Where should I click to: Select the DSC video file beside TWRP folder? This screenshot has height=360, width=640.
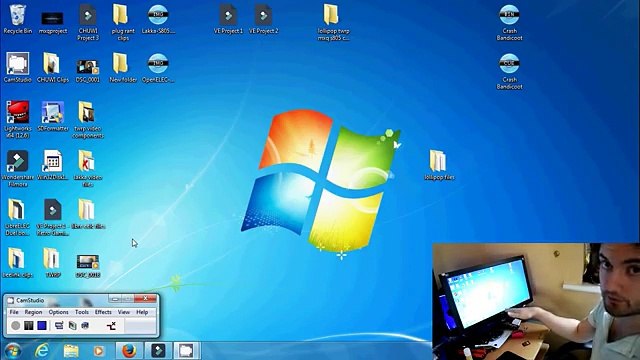tap(88, 265)
